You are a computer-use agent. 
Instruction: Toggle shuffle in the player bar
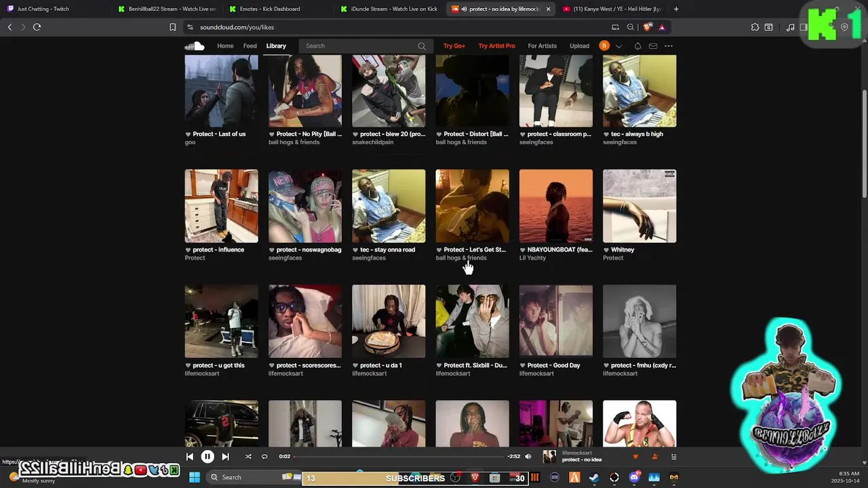(248, 457)
